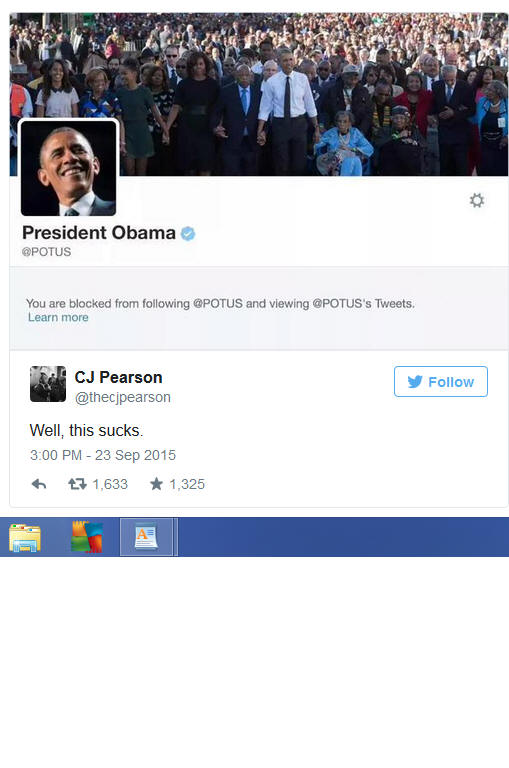The image size is (509, 768).
Task: Switch to the WordPad taskbar window
Action: click(x=146, y=537)
